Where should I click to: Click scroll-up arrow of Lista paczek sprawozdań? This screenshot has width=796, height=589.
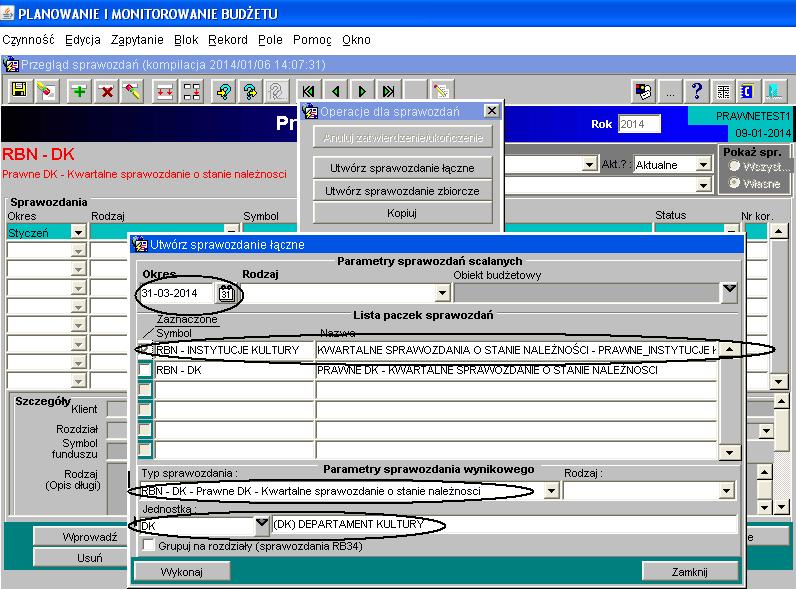pyautogui.click(x=729, y=349)
